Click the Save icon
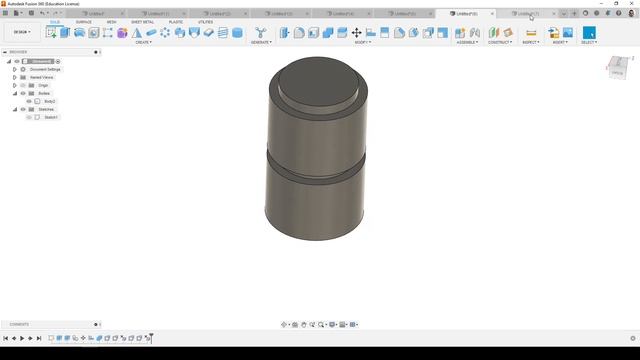 click(31, 13)
